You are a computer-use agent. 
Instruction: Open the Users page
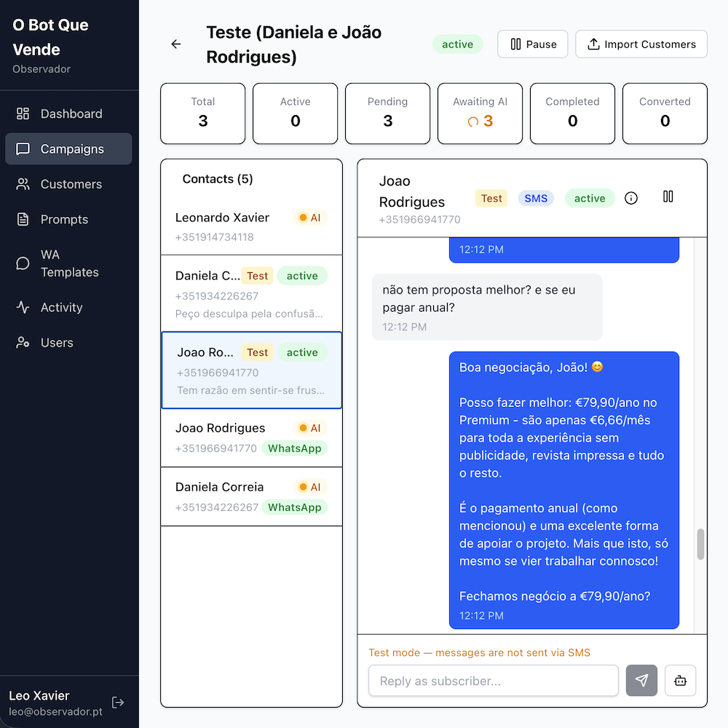tap(68, 343)
